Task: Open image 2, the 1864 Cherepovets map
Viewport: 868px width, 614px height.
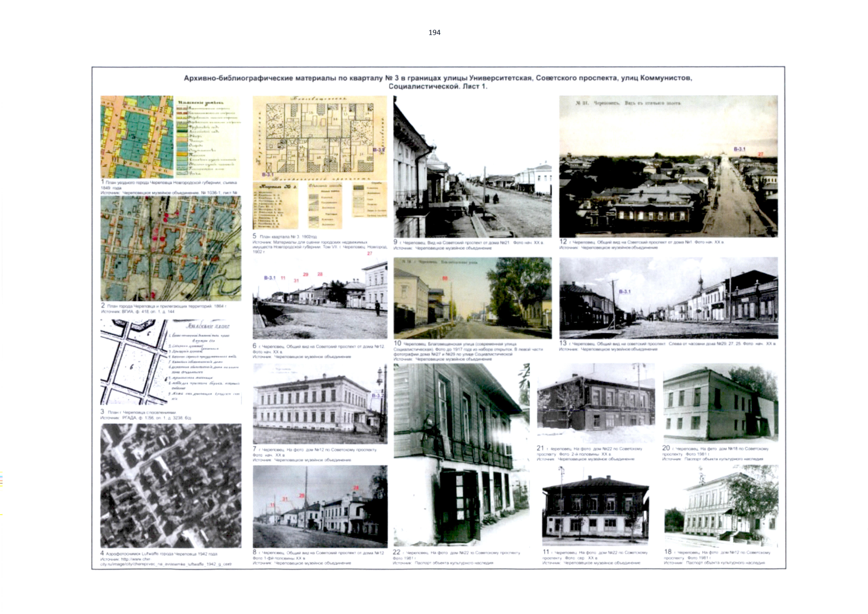Action: [x=170, y=249]
